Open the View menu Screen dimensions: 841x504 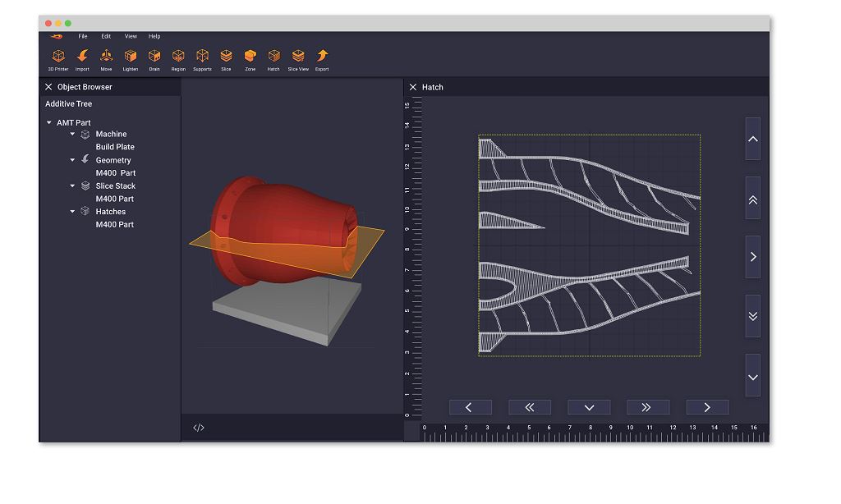[131, 36]
